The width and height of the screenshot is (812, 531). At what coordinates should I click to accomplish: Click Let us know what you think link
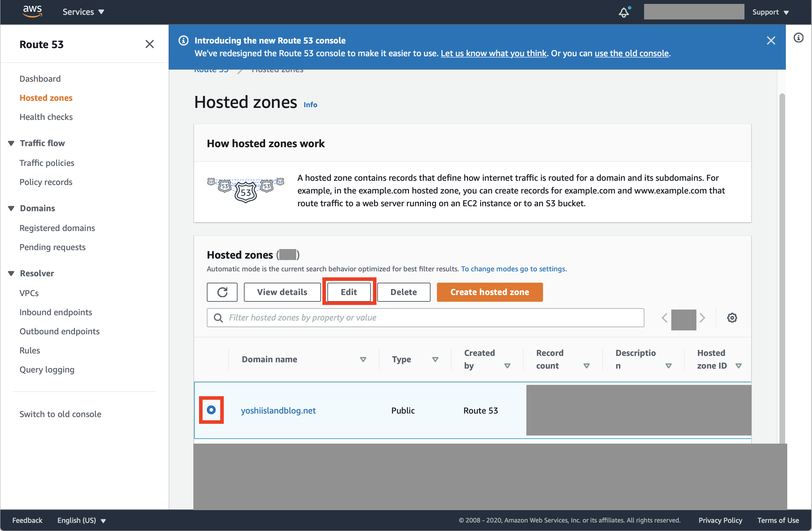click(493, 53)
